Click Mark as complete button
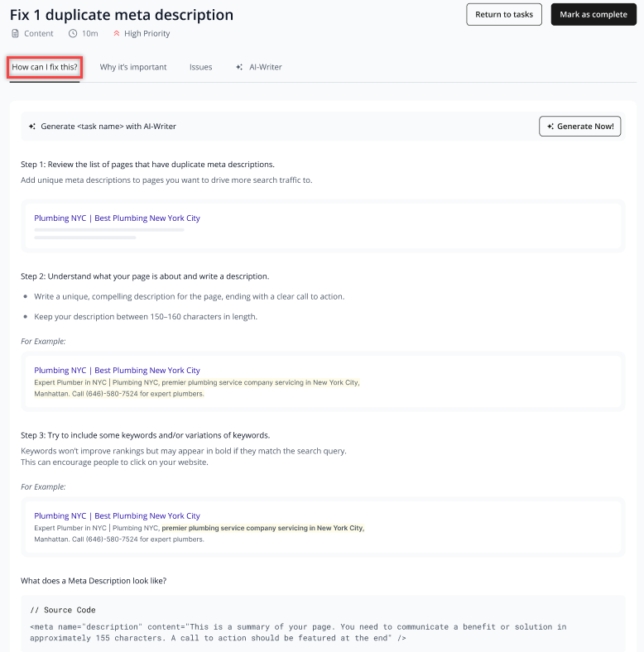This screenshot has width=644, height=652. tap(594, 15)
